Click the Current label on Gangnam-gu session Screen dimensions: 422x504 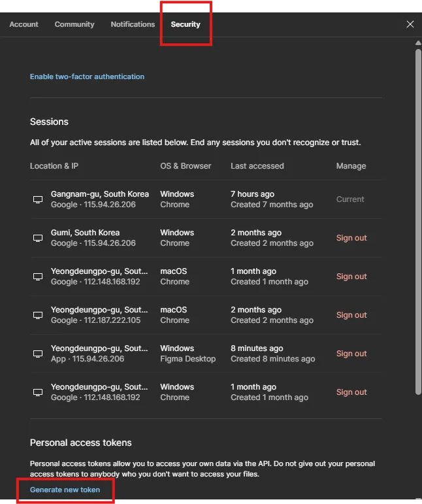tap(350, 199)
